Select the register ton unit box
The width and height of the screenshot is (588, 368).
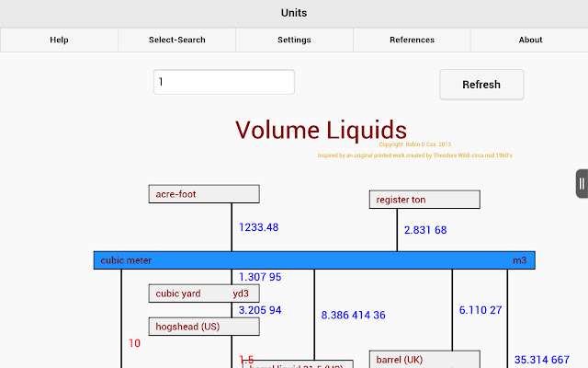424,200
